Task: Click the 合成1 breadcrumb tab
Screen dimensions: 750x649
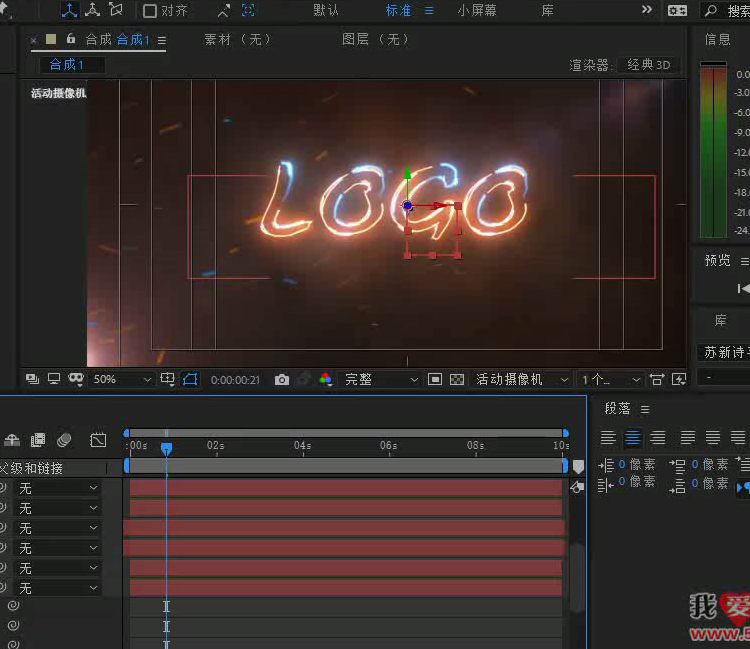Action: tap(67, 65)
